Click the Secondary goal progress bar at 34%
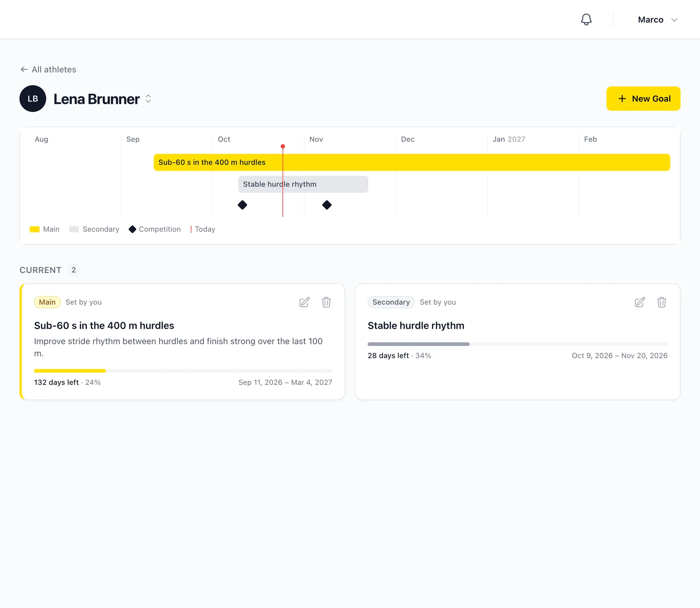Screen dimensions: 700x608 518,344
